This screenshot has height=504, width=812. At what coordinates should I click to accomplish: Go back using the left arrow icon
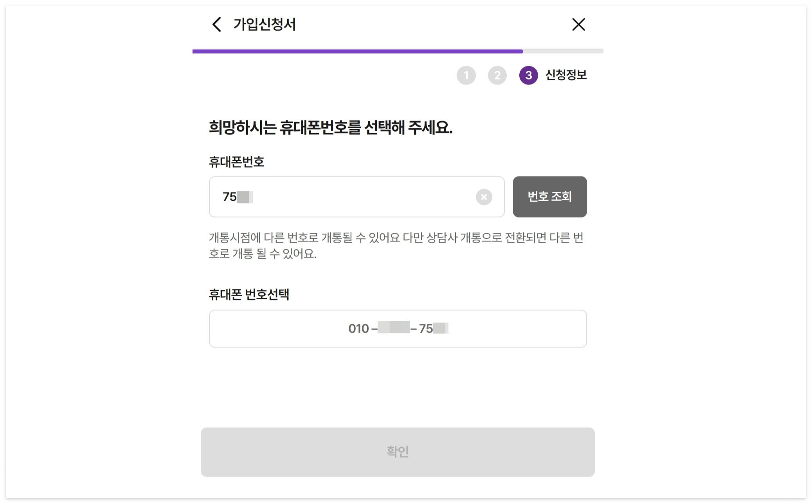tap(217, 24)
